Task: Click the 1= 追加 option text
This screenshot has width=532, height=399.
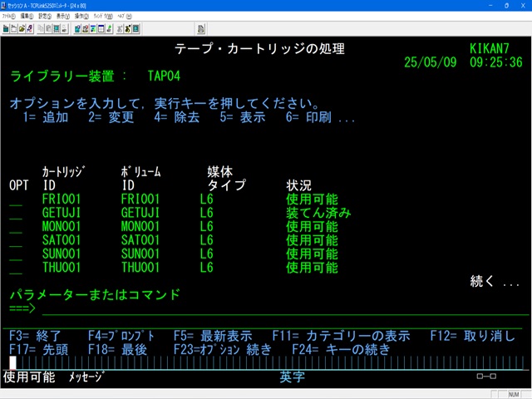Action: click(x=46, y=117)
